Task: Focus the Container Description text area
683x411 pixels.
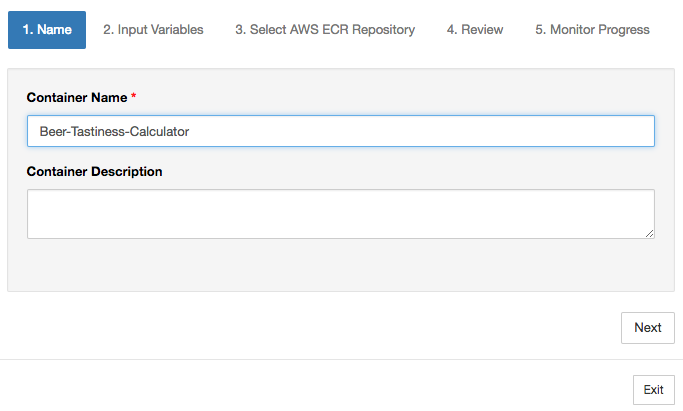Action: pyautogui.click(x=340, y=214)
